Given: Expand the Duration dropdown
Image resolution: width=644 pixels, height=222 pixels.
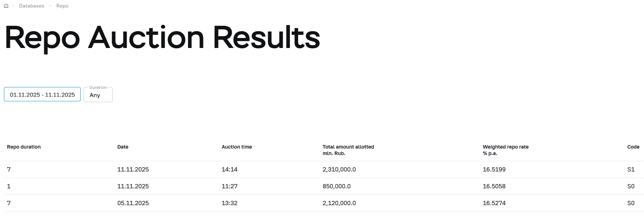Looking at the screenshot, I should 98,95.
